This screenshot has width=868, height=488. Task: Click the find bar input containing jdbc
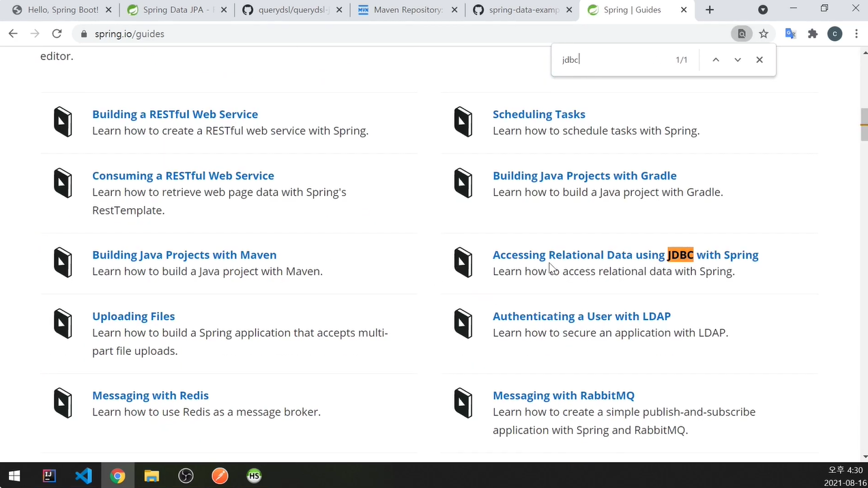tap(614, 59)
